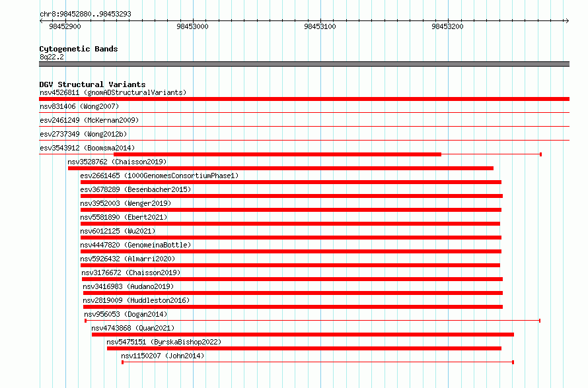Click the DGV Structural Variants track title
588x388 pixels.
(x=92, y=84)
